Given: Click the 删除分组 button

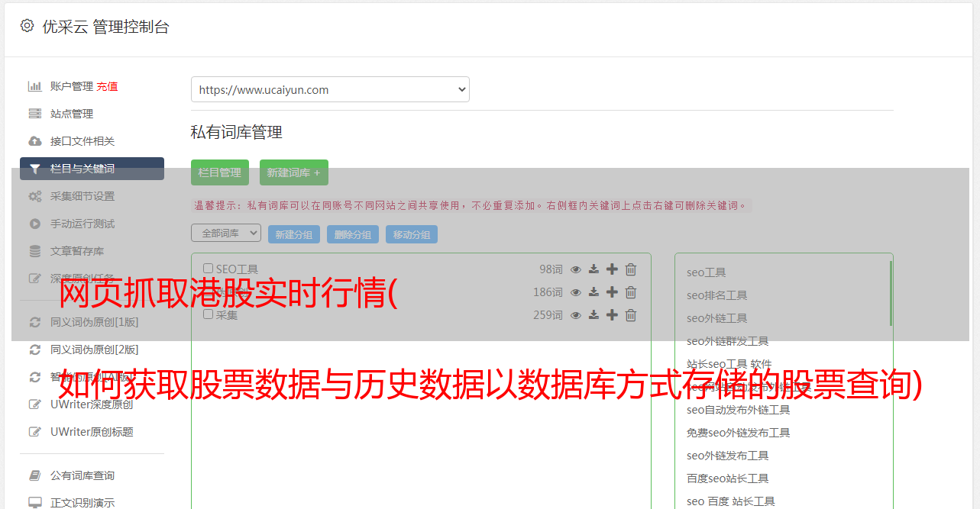Looking at the screenshot, I should point(353,234).
